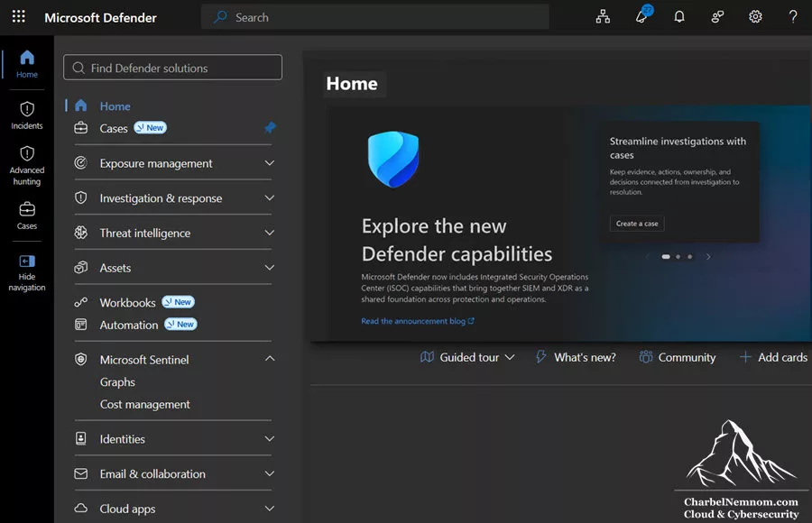Click Hide navigation icon
This screenshot has width=812, height=523.
click(27, 261)
